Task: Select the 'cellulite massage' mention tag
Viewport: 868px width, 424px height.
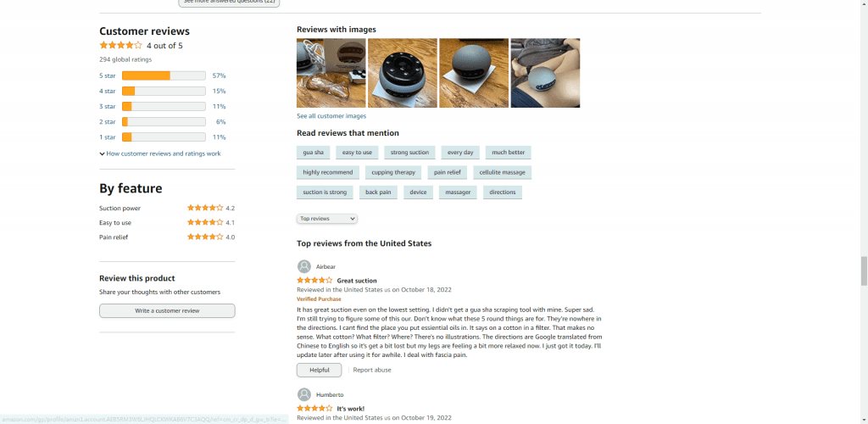Action: [503, 172]
